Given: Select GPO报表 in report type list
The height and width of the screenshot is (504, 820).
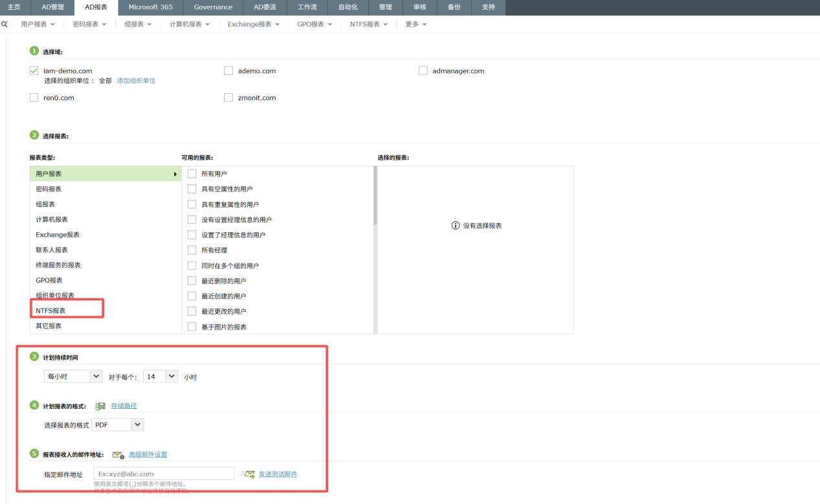Looking at the screenshot, I should [105, 280].
